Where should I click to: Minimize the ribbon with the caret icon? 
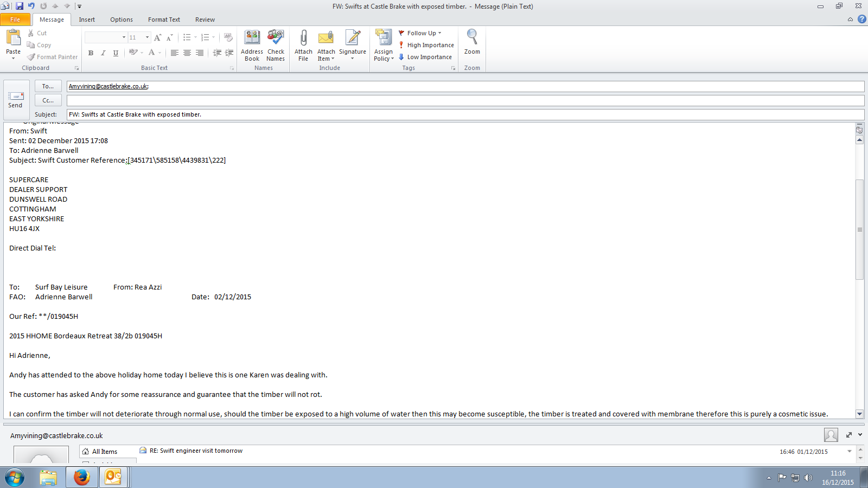click(850, 20)
